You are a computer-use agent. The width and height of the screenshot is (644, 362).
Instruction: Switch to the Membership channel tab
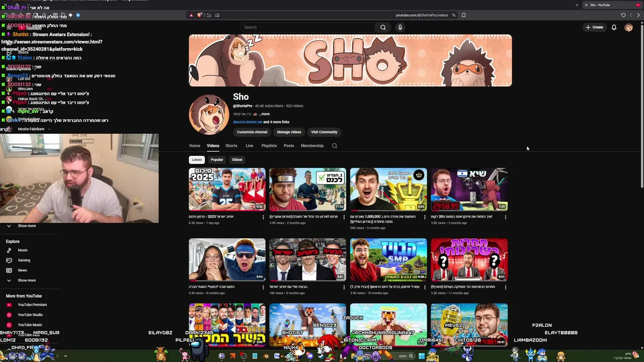[x=312, y=146]
